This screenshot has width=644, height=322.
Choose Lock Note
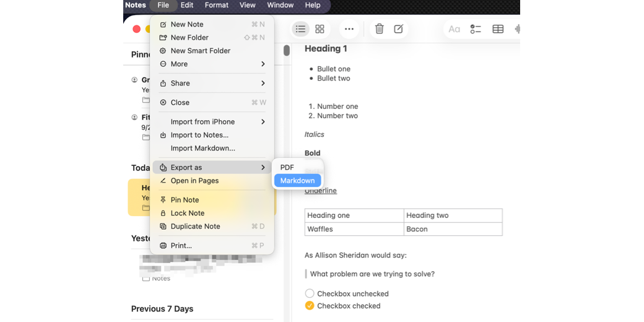pyautogui.click(x=212, y=213)
